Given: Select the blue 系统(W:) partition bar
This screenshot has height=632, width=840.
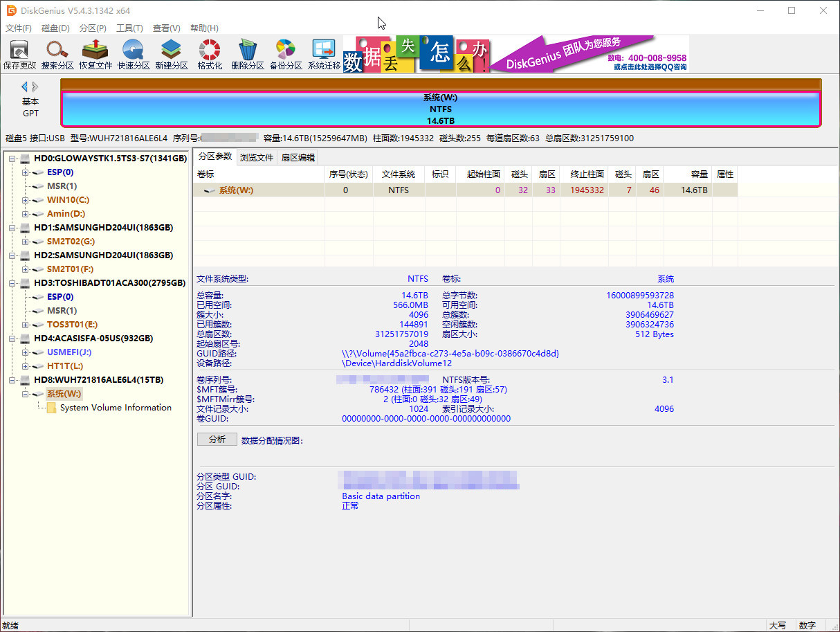Looking at the screenshot, I should 441,109.
